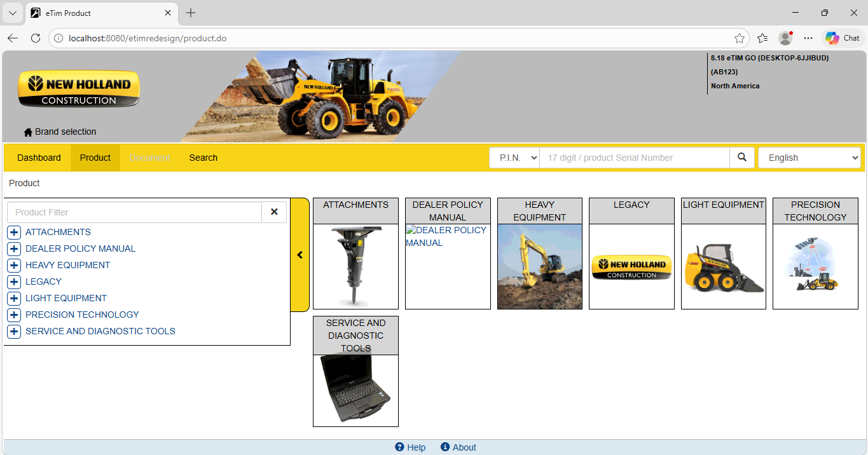Click the HEAVY EQUIPMENT card header
This screenshot has width=868, height=455.
point(540,211)
